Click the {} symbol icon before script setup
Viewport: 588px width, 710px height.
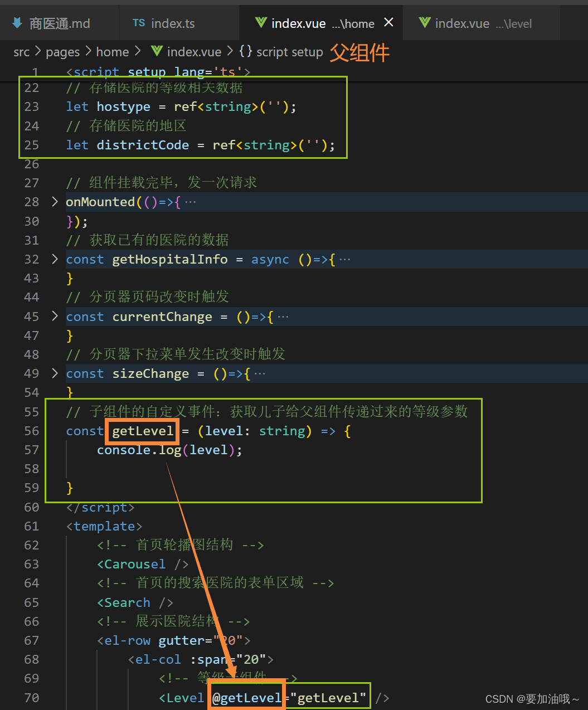(245, 51)
